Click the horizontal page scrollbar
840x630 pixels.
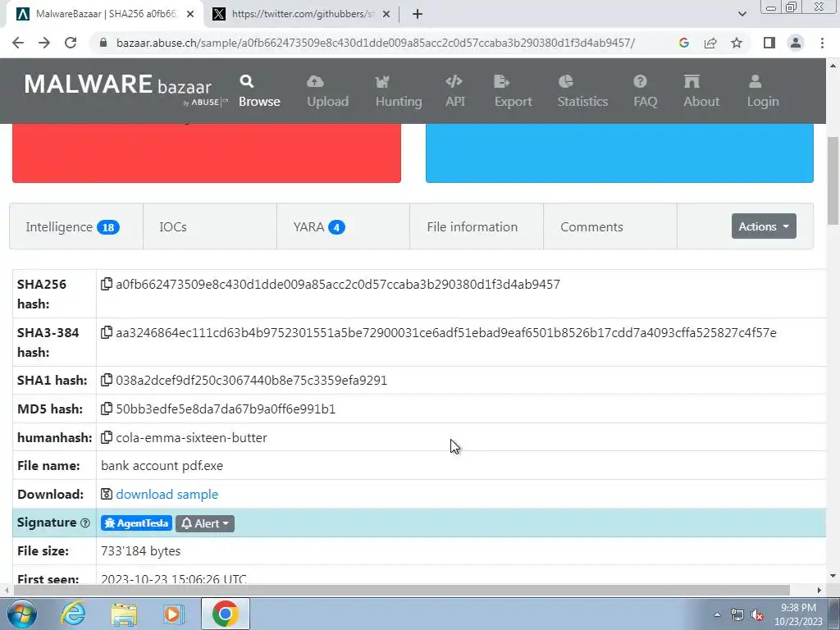[402, 590]
